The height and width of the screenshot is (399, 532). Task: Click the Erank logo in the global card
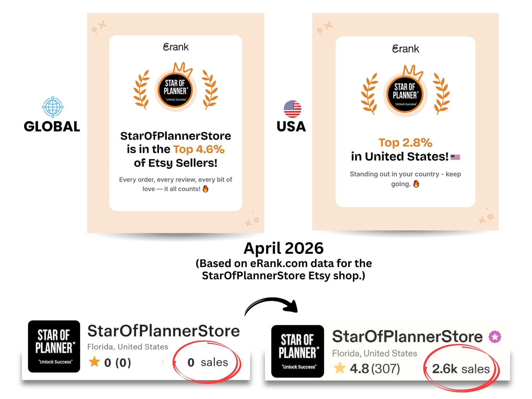click(176, 47)
